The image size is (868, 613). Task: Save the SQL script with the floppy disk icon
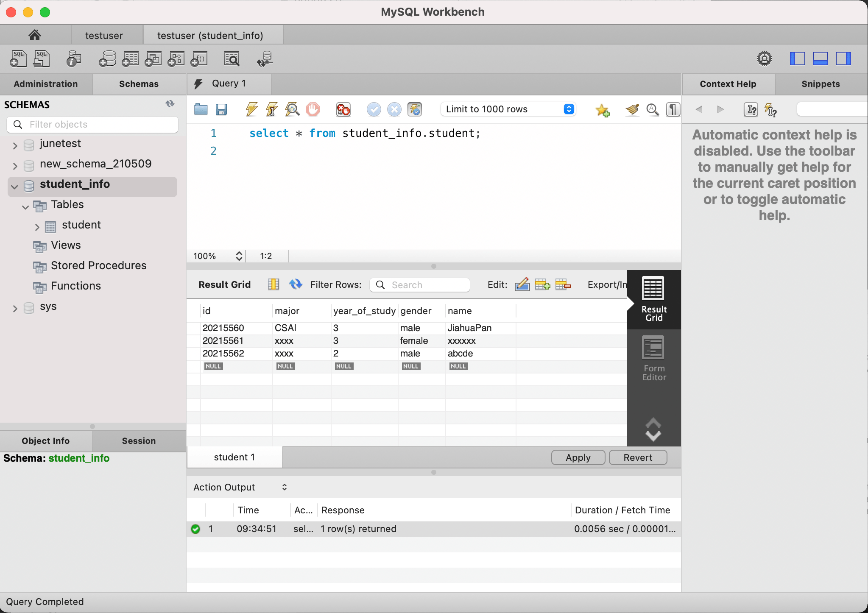point(221,109)
